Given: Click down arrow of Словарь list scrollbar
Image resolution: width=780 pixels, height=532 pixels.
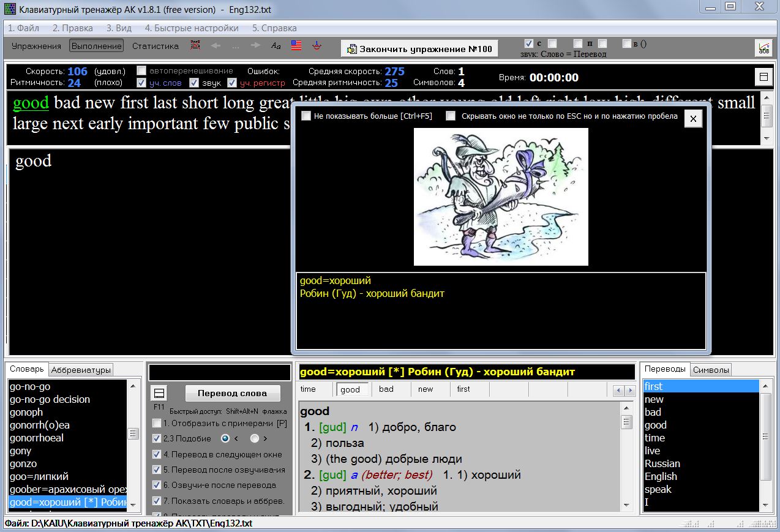Looking at the screenshot, I should point(133,506).
